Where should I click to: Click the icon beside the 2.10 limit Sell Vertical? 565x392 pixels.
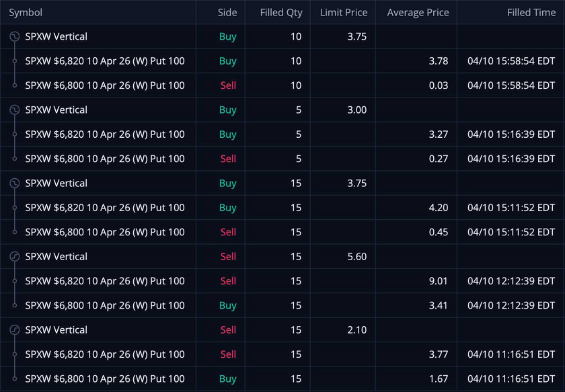pos(14,330)
